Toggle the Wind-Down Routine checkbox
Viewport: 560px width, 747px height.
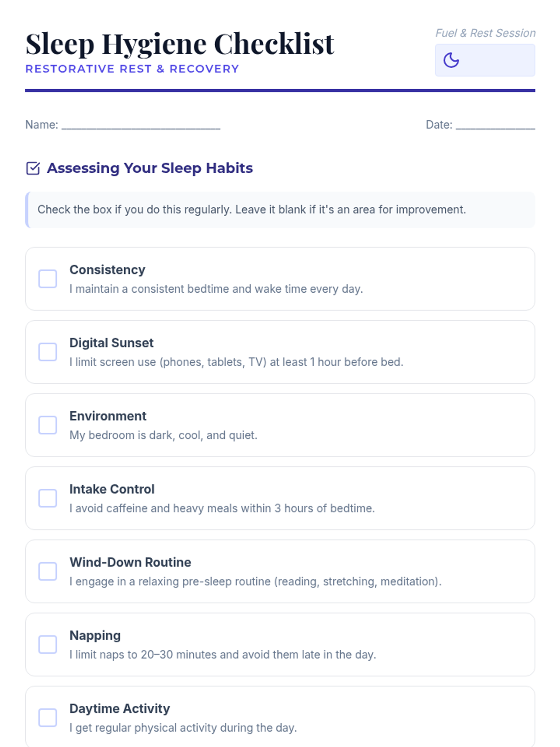point(48,571)
